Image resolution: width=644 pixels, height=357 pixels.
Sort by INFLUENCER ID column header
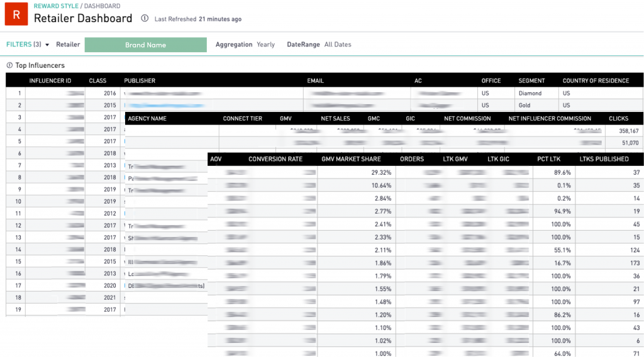tap(50, 81)
